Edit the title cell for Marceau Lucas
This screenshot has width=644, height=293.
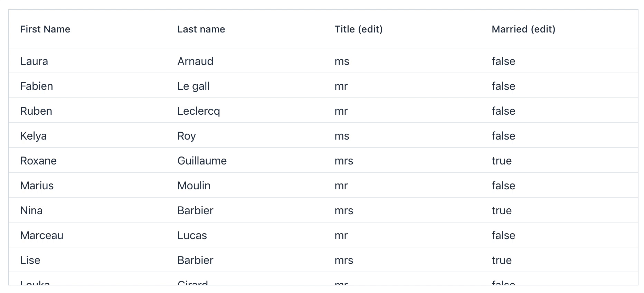(x=341, y=235)
